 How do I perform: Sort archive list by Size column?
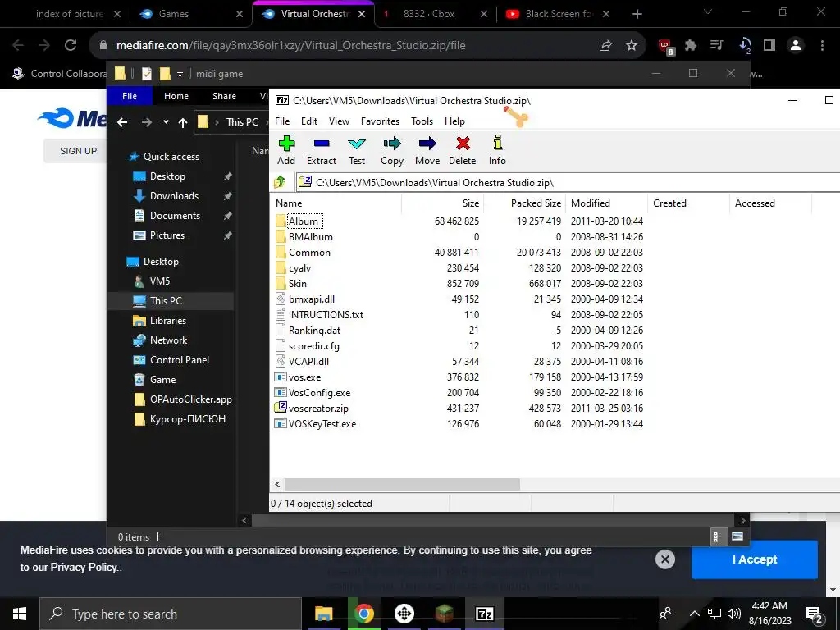[x=442, y=203]
